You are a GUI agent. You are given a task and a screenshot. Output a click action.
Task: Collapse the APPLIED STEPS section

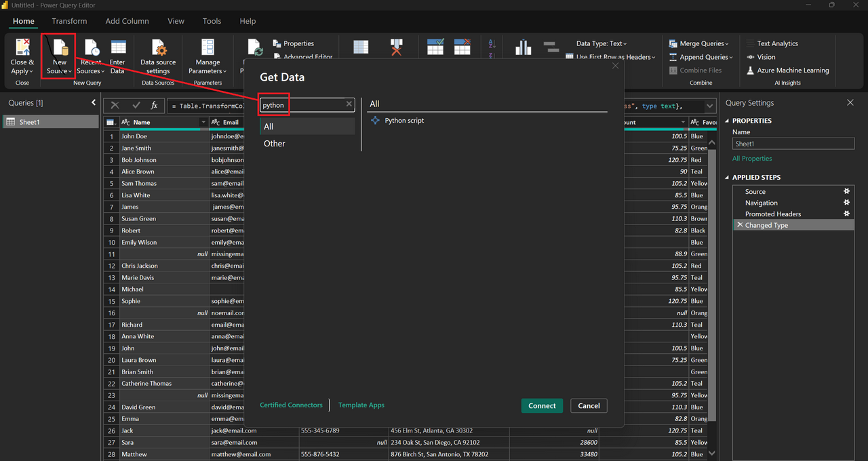[728, 178]
